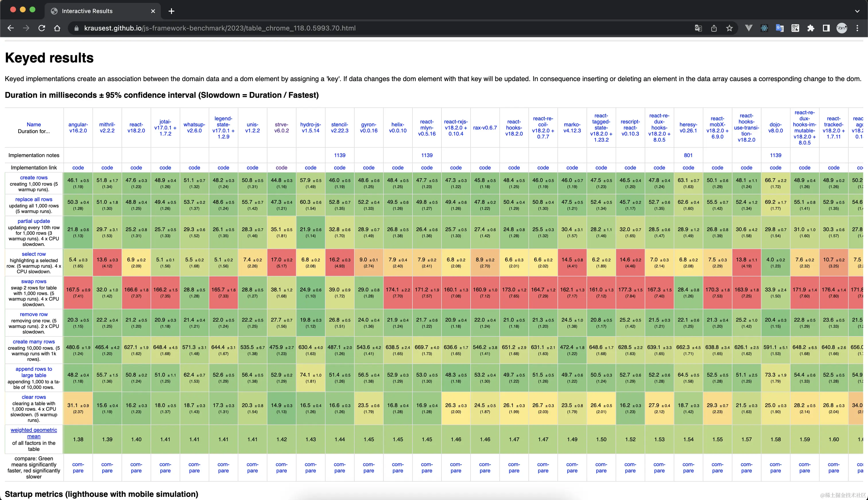
Task: Click the swap rows benchmark link
Action: pos(34,281)
